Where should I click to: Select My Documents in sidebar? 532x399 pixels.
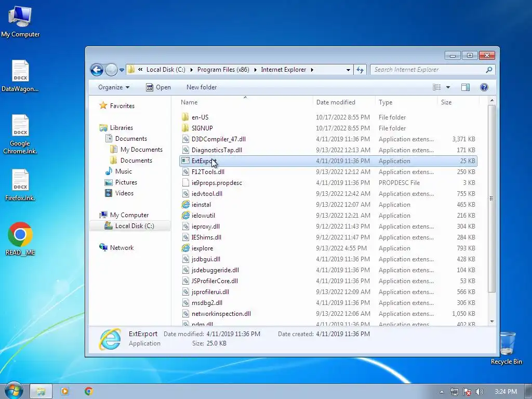(137, 150)
